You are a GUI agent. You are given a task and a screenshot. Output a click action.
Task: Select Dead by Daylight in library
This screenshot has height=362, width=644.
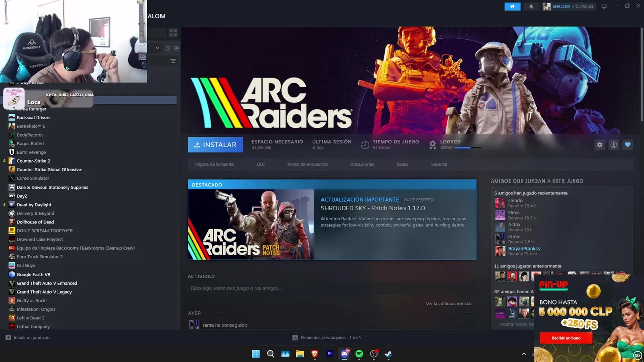(x=34, y=205)
